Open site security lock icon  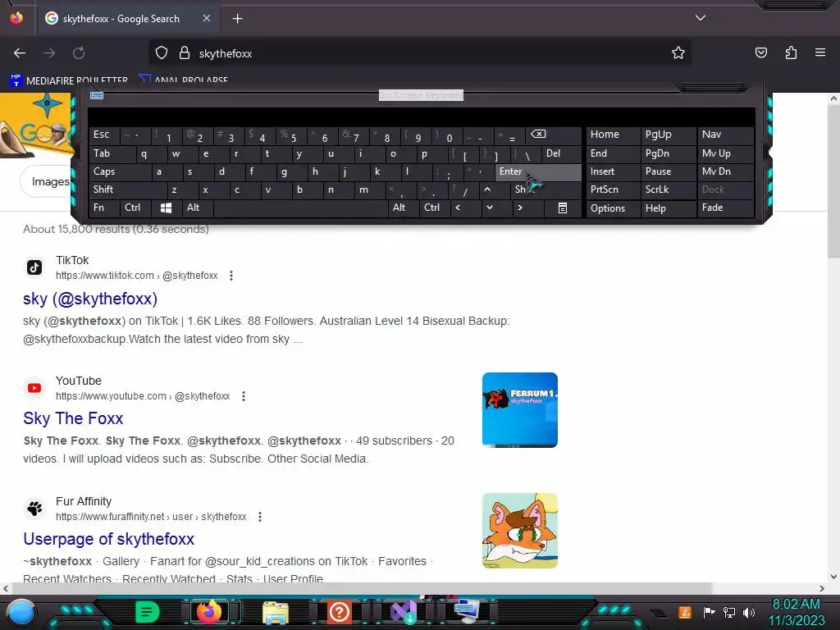tap(185, 53)
